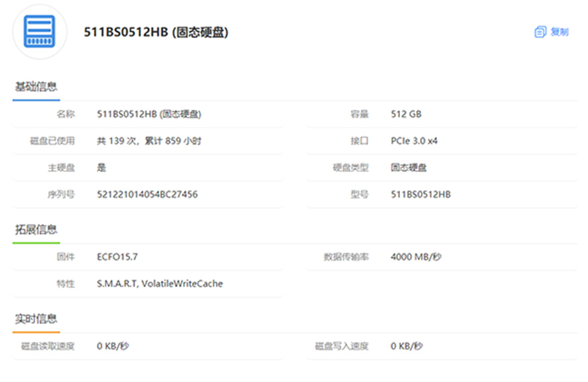Screen dimensions: 588x382
Task: Open the 拓展信息 section header
Action: tap(36, 229)
